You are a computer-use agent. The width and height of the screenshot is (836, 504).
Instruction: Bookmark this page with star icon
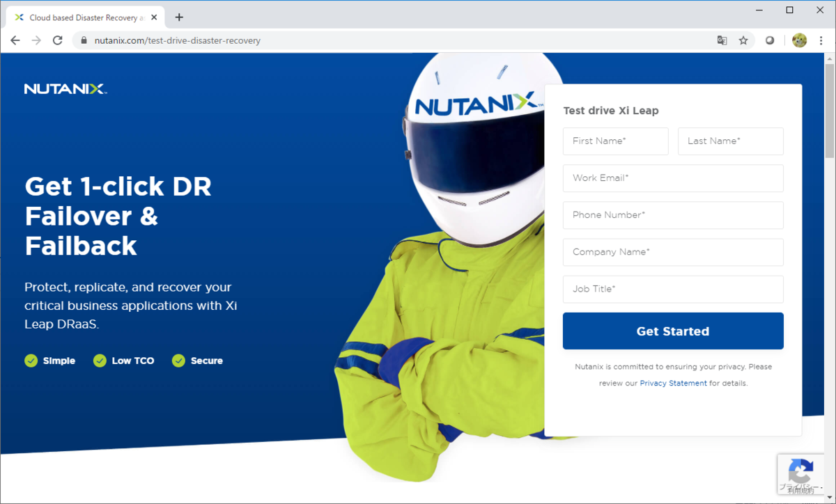pyautogui.click(x=743, y=40)
